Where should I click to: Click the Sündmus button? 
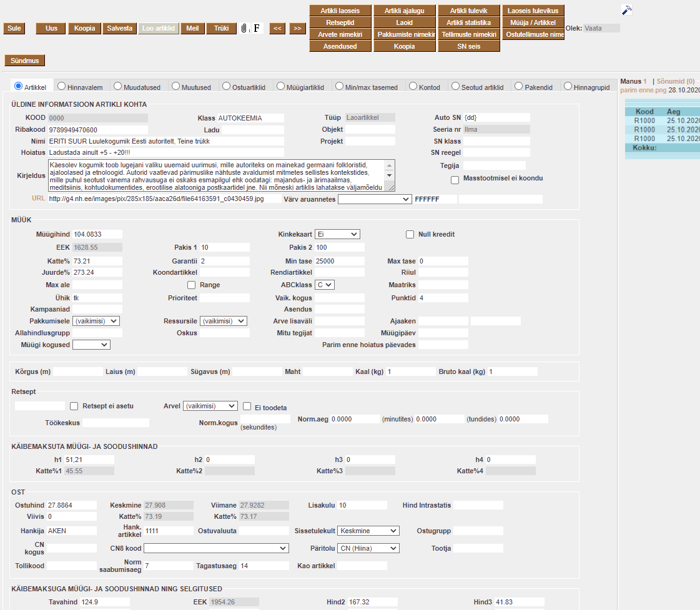pos(25,61)
